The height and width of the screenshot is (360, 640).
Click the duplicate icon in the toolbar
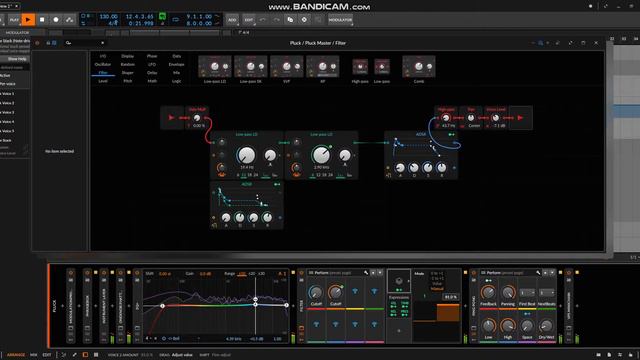coord(290,20)
